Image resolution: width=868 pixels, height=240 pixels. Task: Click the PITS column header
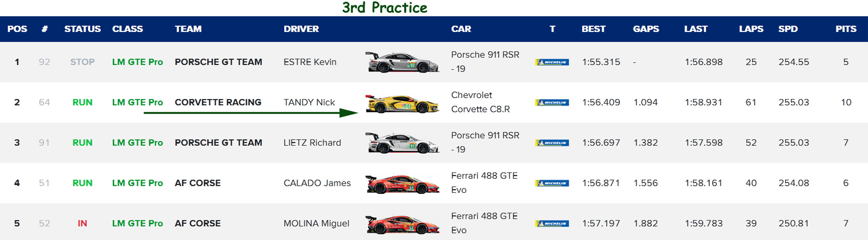click(x=846, y=29)
